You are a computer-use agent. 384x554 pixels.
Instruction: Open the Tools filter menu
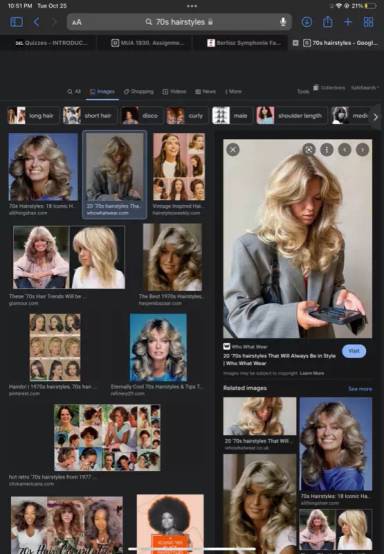tap(303, 92)
